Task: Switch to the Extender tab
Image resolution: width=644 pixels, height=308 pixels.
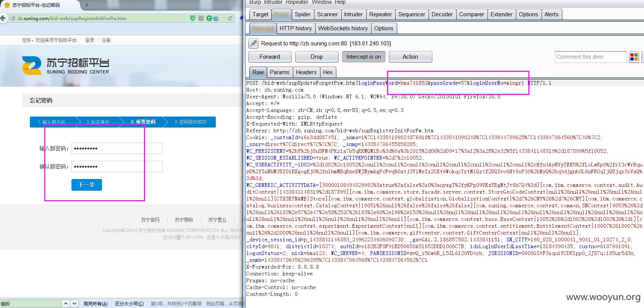Action: [502, 14]
